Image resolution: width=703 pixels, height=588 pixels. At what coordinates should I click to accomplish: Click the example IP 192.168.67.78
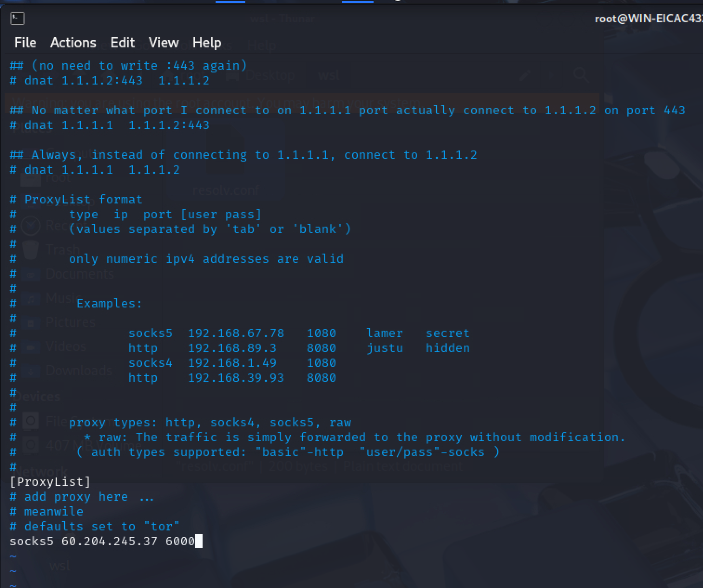point(236,333)
